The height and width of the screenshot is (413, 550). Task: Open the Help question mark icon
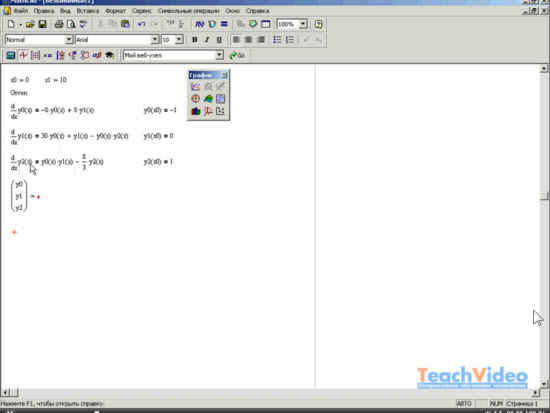[318, 24]
